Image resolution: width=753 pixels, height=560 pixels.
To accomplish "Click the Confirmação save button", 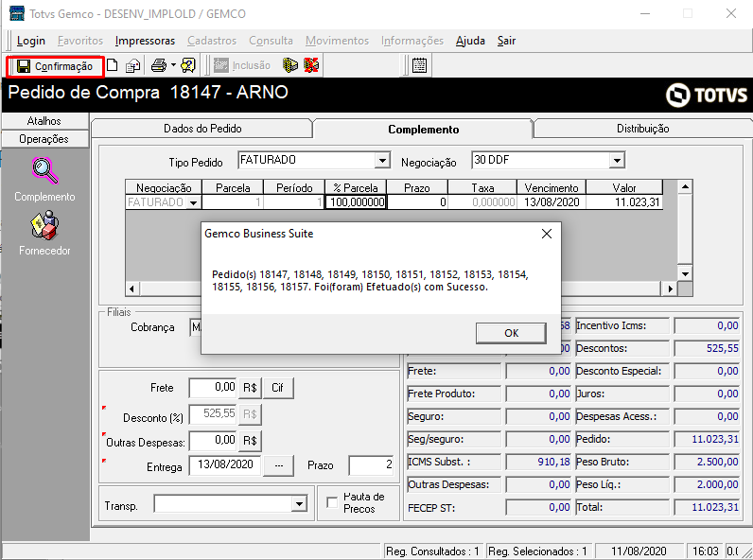I will pos(55,66).
